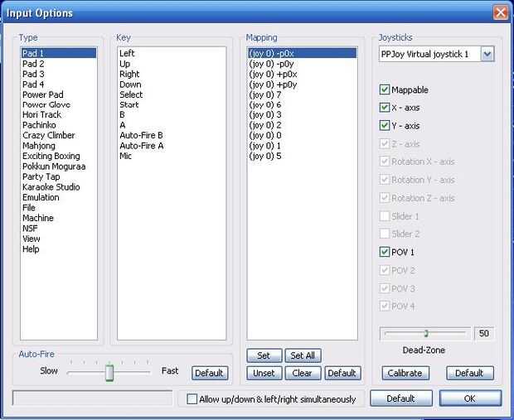514x420 pixels.
Task: Select Mic in Key list
Action: (172, 156)
